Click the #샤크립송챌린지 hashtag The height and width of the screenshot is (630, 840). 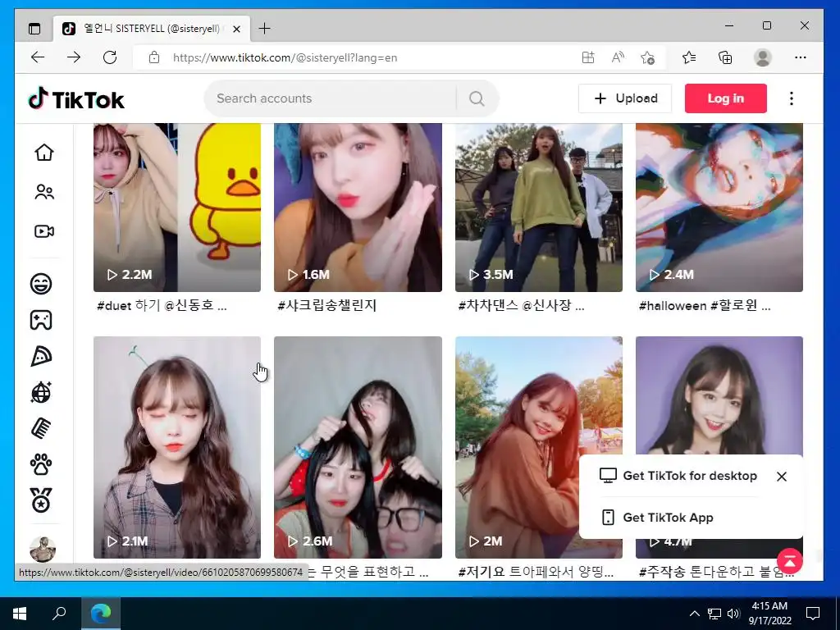tap(327, 306)
